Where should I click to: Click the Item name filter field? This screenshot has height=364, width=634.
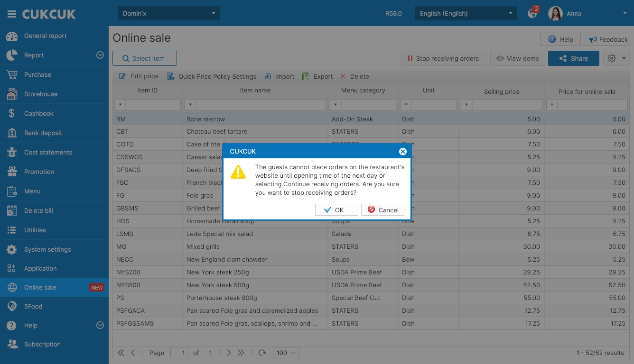coord(261,105)
